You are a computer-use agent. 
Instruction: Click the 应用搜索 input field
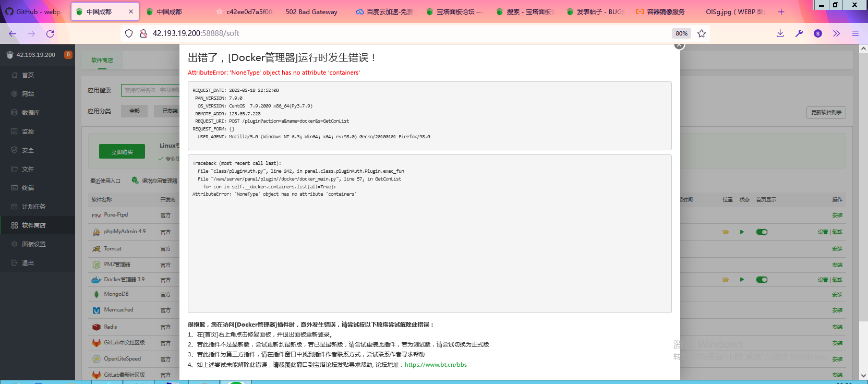[150, 90]
